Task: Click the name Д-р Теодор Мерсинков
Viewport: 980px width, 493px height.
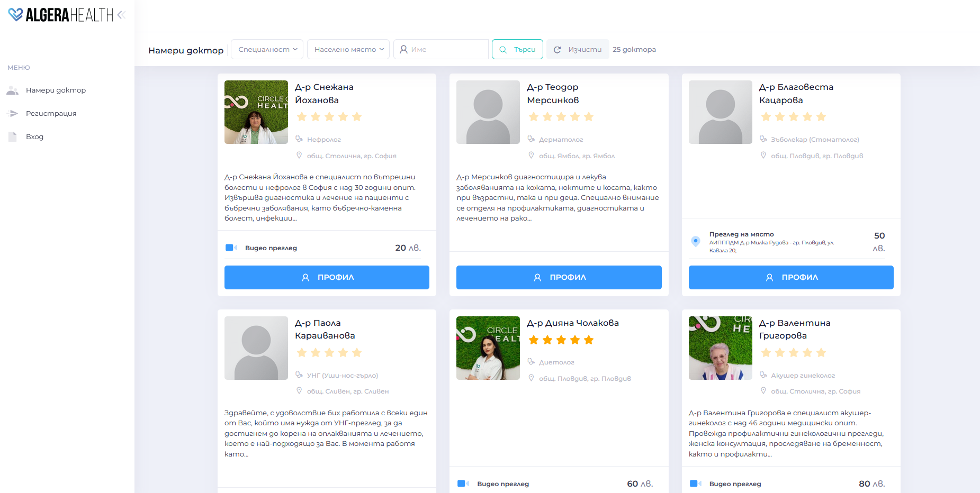Action: click(x=553, y=94)
